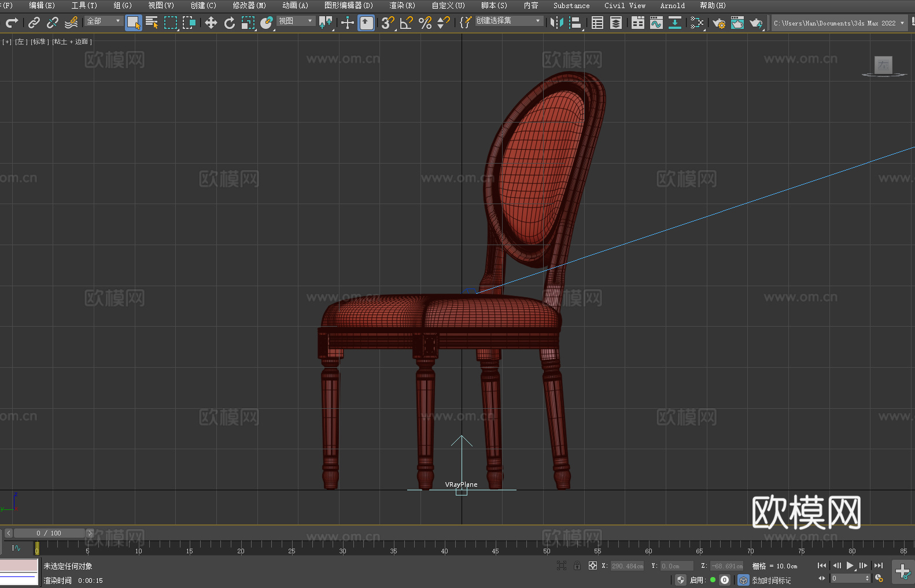Choose the rectangular selection region icon

coord(171,23)
